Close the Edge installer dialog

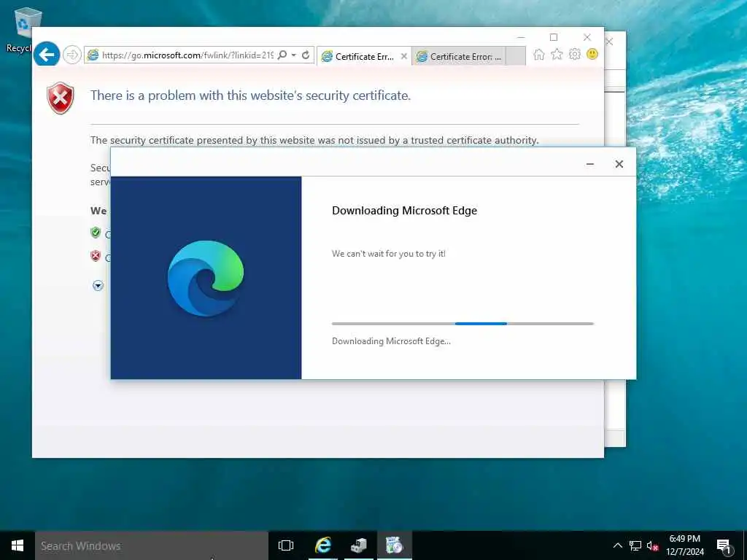619,164
